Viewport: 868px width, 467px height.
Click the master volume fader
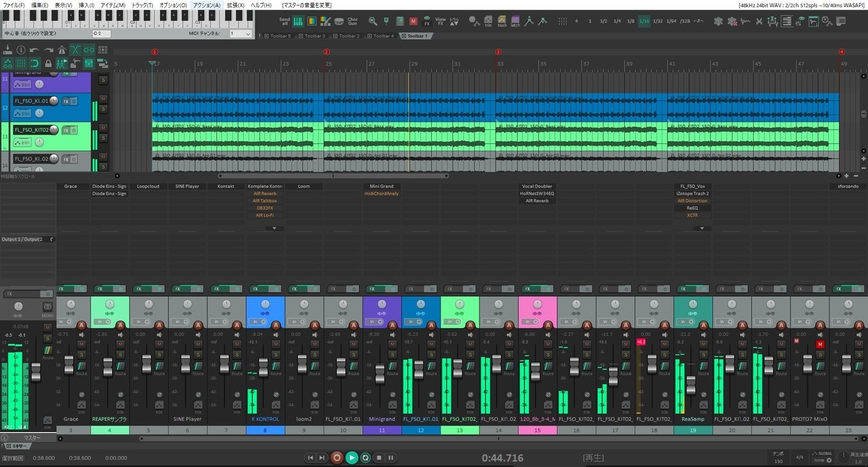point(36,371)
